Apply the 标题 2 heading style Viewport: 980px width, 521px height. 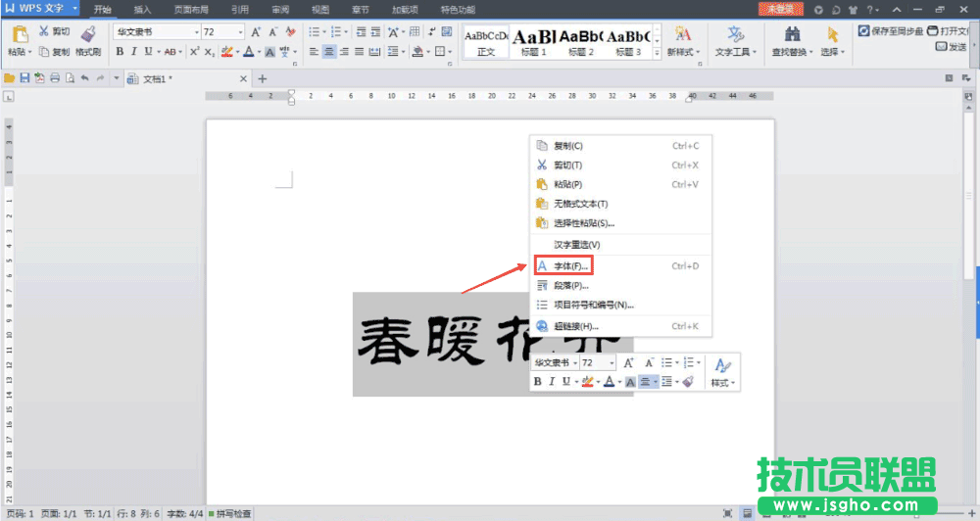coord(581,42)
